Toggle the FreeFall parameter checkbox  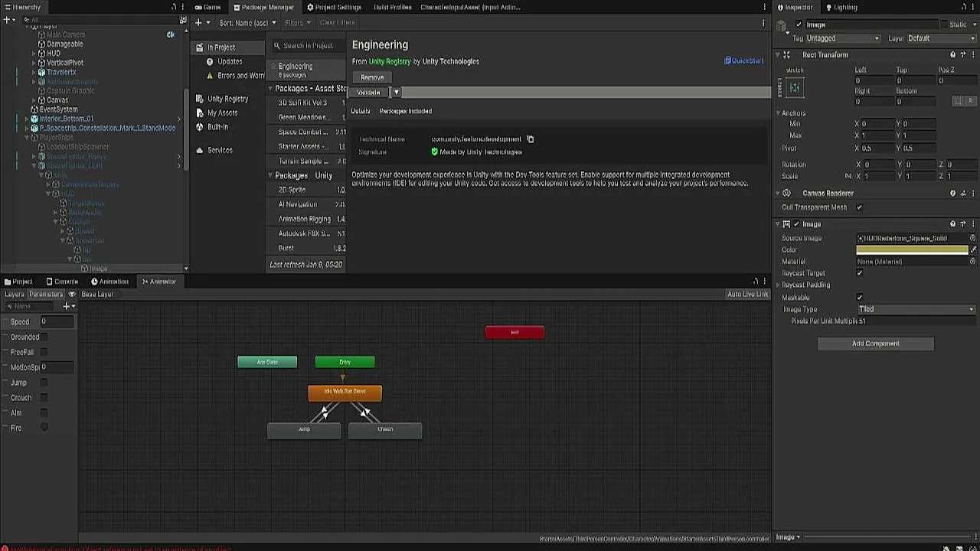tap(44, 352)
